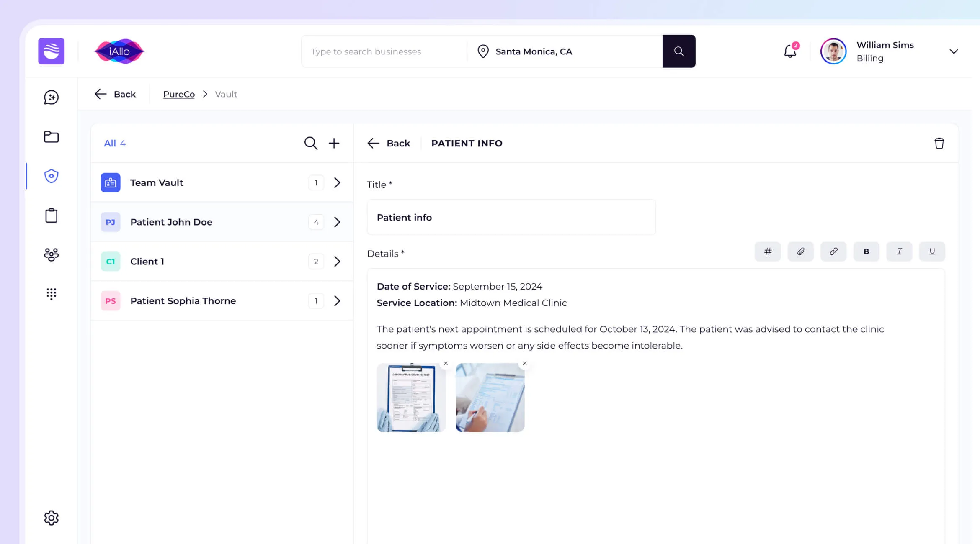Add new vault with plus icon
Image resolution: width=980 pixels, height=544 pixels.
pyautogui.click(x=334, y=143)
